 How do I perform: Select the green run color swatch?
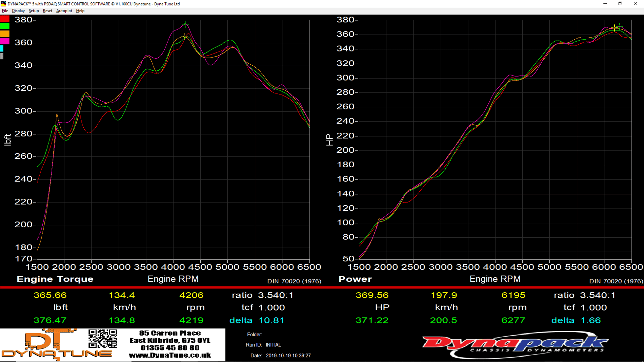pos(5,26)
